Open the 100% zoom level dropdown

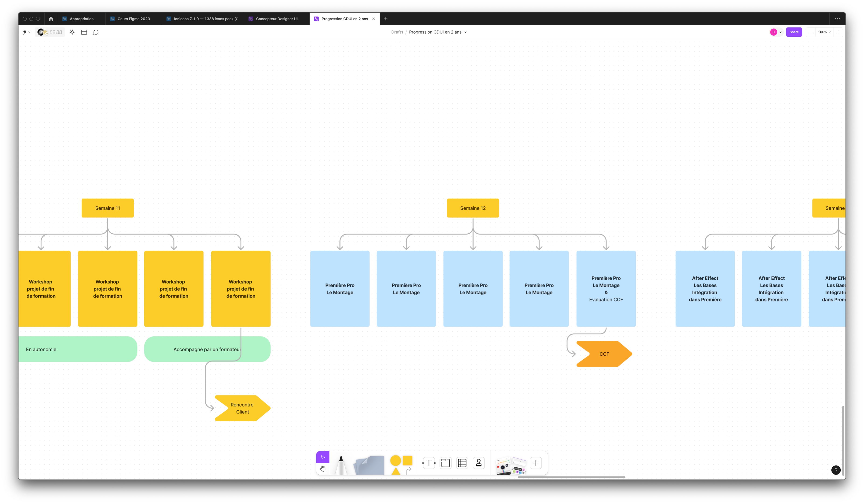click(824, 32)
